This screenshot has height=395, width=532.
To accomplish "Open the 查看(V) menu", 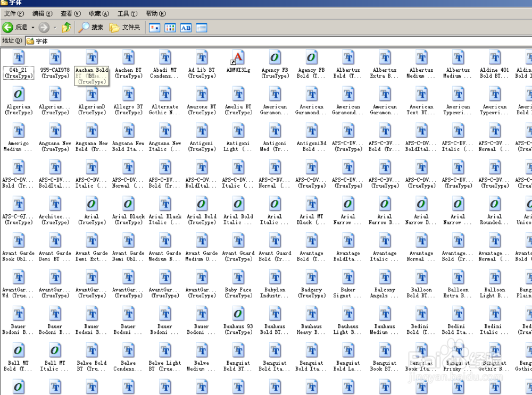I will click(x=71, y=14).
